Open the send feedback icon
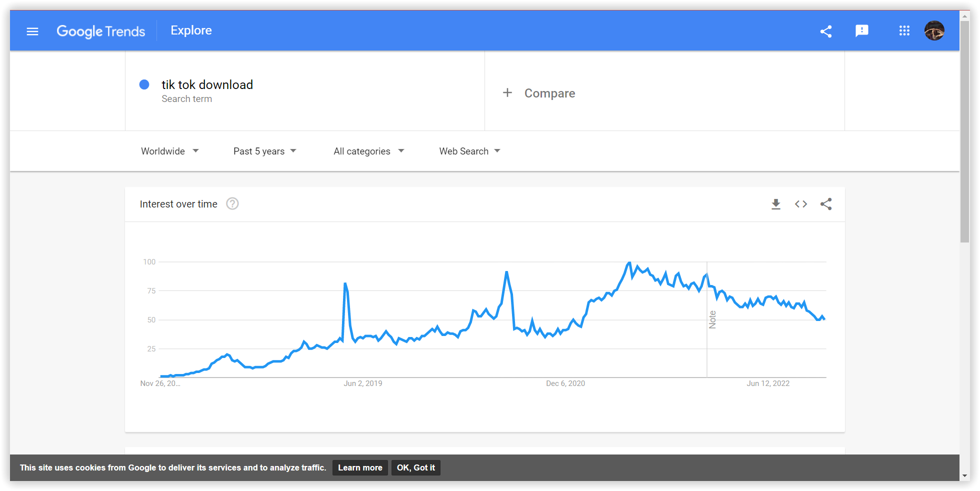 tap(862, 31)
